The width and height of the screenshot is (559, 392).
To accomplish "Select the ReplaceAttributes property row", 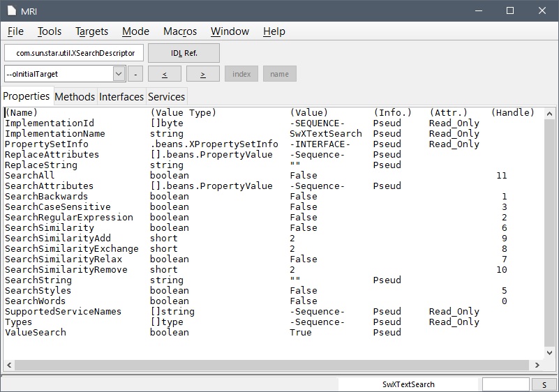I will coord(274,155).
